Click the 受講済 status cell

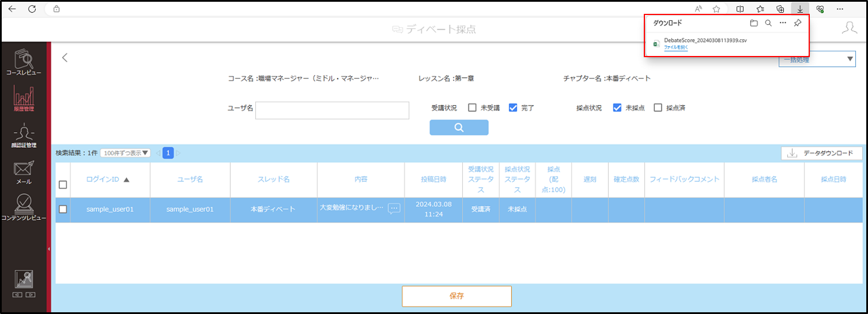[x=480, y=210]
